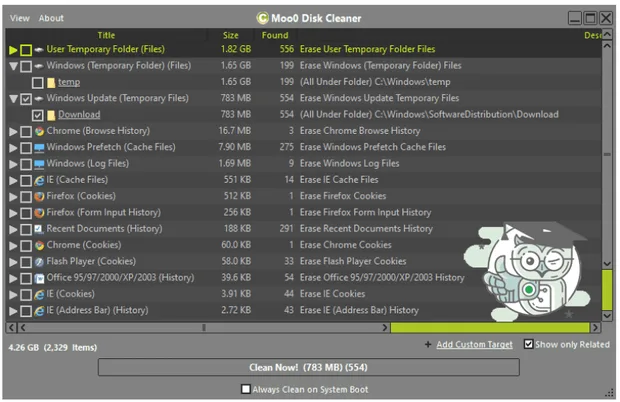Screen dimensions: 620x402
Task: Click the 4.26 GB (2,329 Items) status text
Action: 53,347
